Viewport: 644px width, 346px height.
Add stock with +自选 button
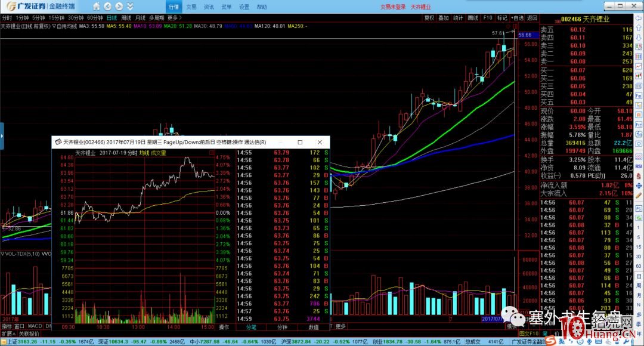click(x=518, y=18)
